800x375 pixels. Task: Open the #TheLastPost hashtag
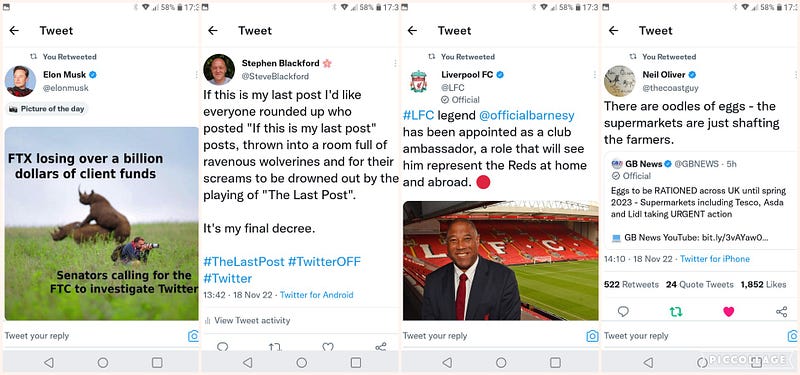[243, 262]
